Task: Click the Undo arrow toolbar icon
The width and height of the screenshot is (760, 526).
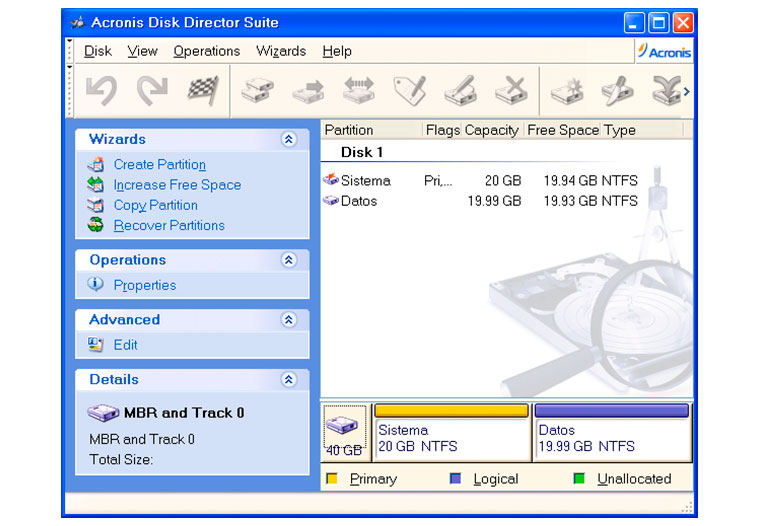Action: click(101, 91)
